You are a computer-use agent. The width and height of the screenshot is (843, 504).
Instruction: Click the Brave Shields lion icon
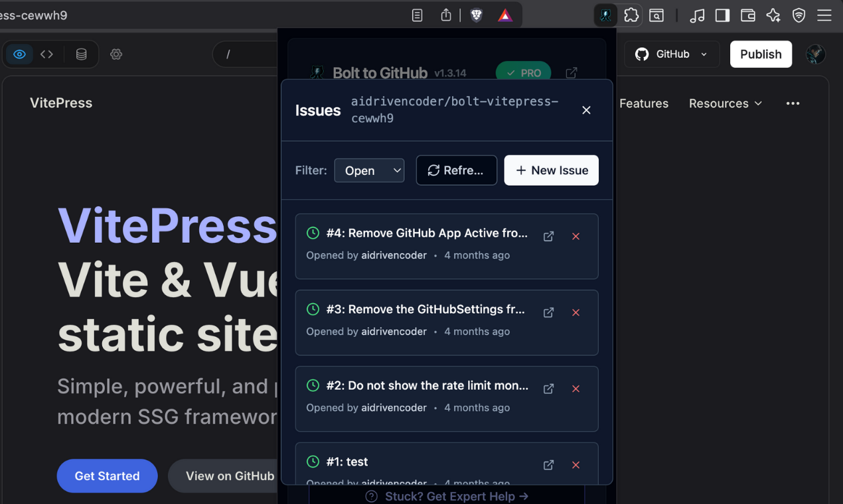pyautogui.click(x=475, y=15)
